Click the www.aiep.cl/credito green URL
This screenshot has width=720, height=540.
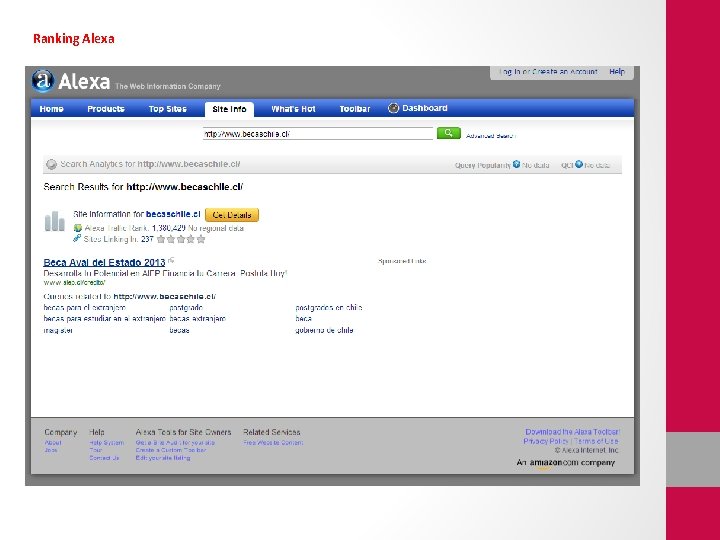point(74,282)
